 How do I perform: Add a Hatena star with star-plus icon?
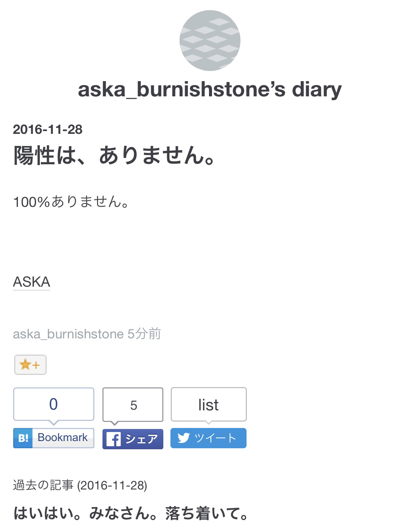coord(30,365)
